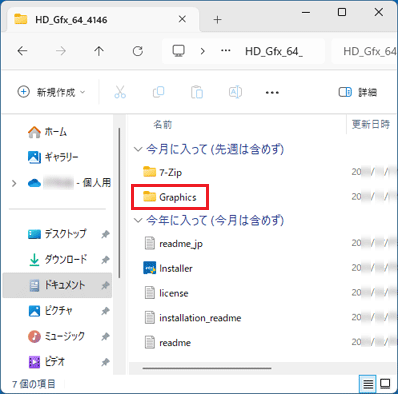Click the pin icon beside ドキュメント

click(105, 285)
